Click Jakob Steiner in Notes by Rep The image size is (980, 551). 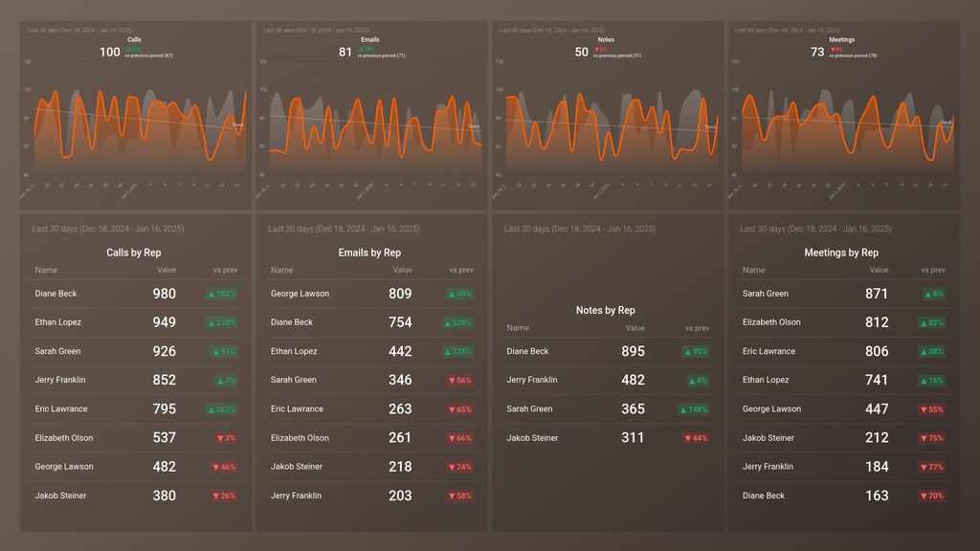coord(532,438)
